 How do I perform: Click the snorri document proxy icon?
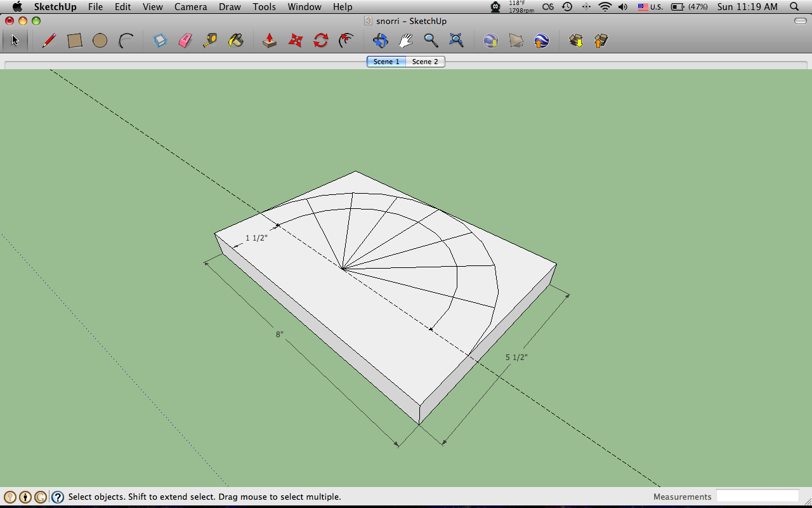click(369, 21)
